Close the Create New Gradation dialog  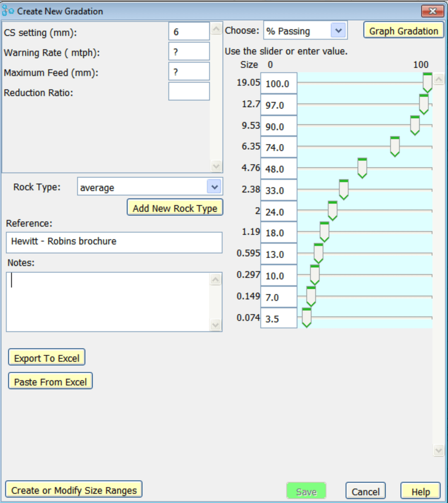click(x=432, y=11)
